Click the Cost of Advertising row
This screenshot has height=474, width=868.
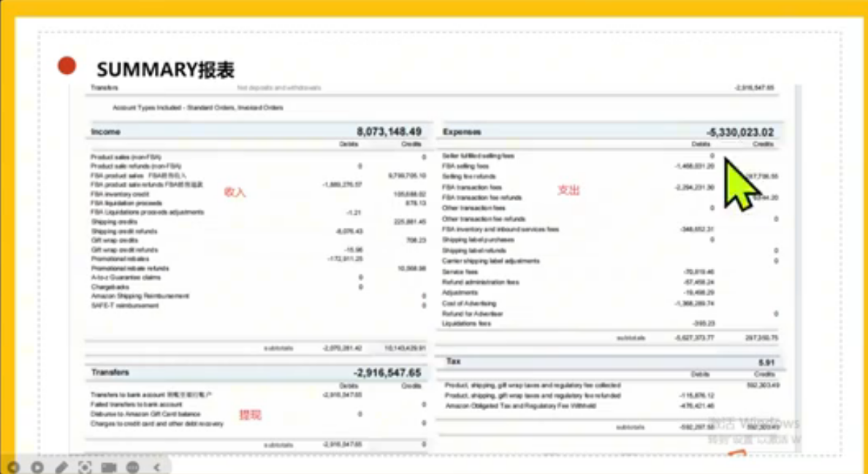click(469, 303)
